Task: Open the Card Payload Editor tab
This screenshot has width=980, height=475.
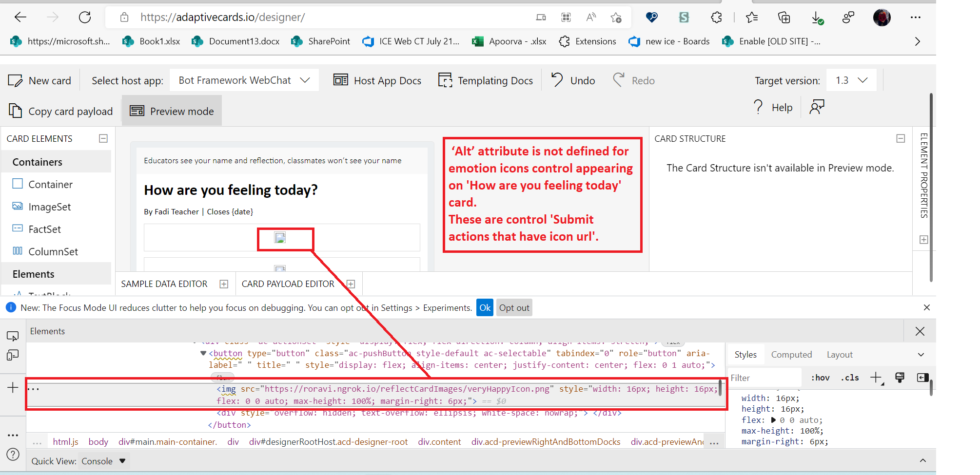Action: click(x=288, y=284)
